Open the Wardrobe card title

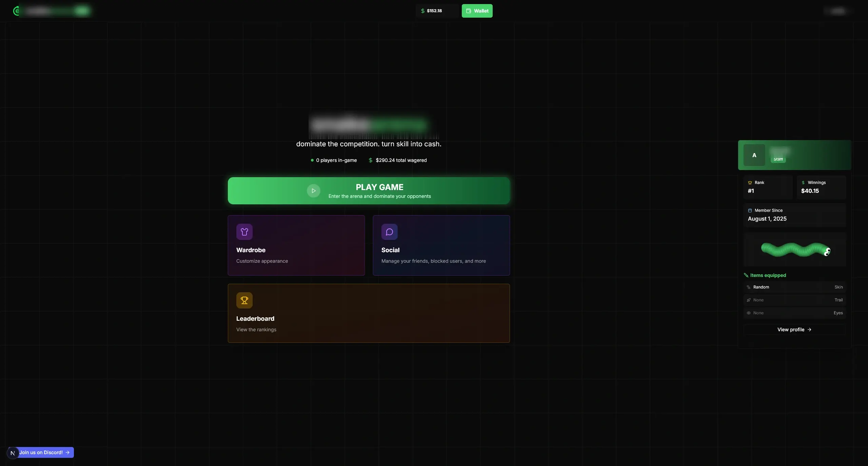pyautogui.click(x=251, y=250)
